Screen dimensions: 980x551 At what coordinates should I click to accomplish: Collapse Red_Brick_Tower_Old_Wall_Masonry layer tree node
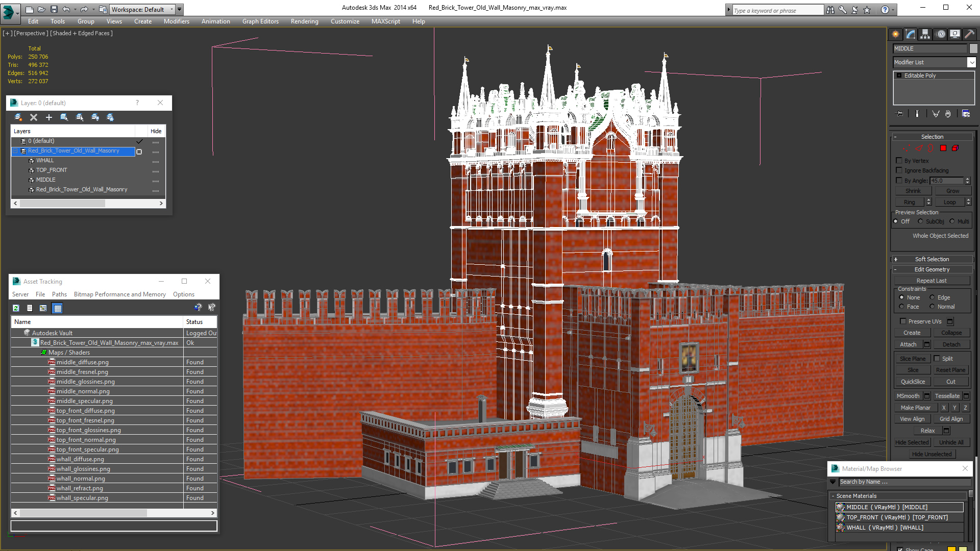coord(15,151)
